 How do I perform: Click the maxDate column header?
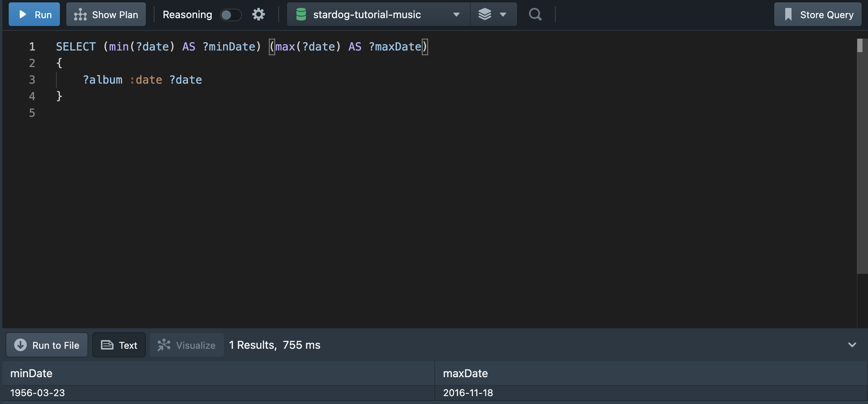[x=651, y=373]
